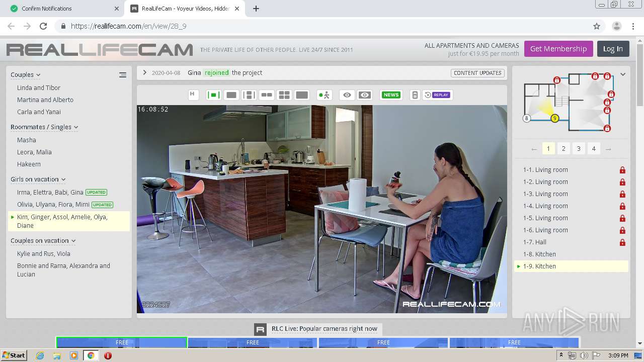Open the Carla and Yanai apartment
Viewport: 644px width, 362px height.
(39, 112)
